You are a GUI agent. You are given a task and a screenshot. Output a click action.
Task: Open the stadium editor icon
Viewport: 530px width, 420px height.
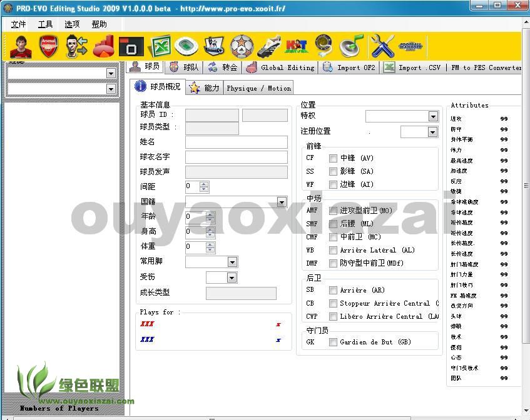[186, 46]
